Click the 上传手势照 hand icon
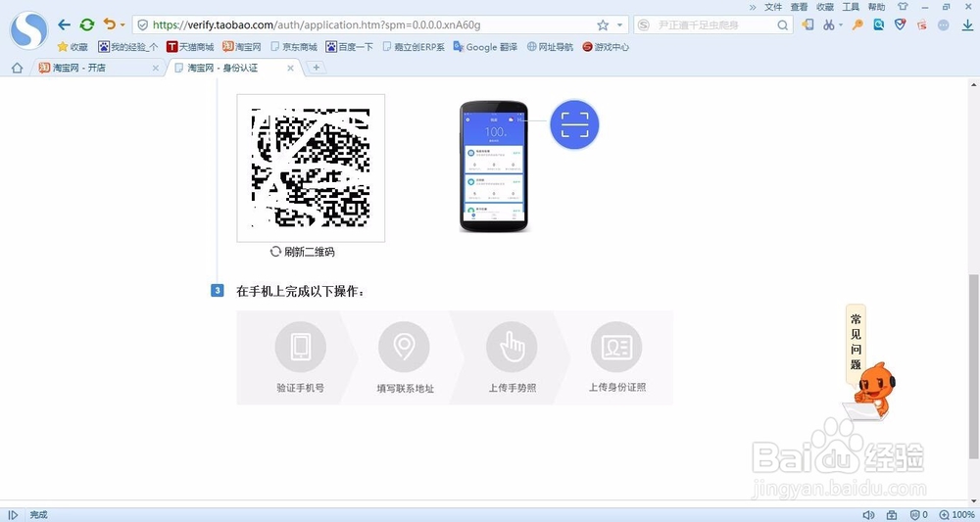This screenshot has height=522, width=980. pyautogui.click(x=512, y=347)
